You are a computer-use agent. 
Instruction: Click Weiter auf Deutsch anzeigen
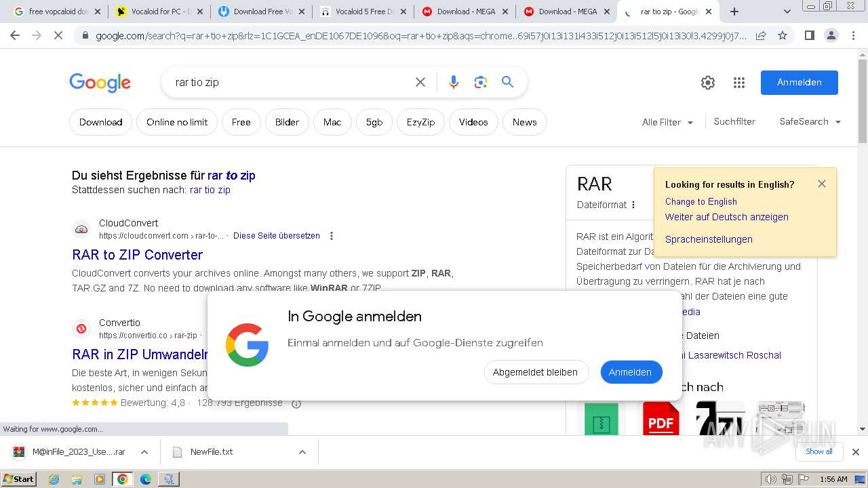tap(726, 218)
